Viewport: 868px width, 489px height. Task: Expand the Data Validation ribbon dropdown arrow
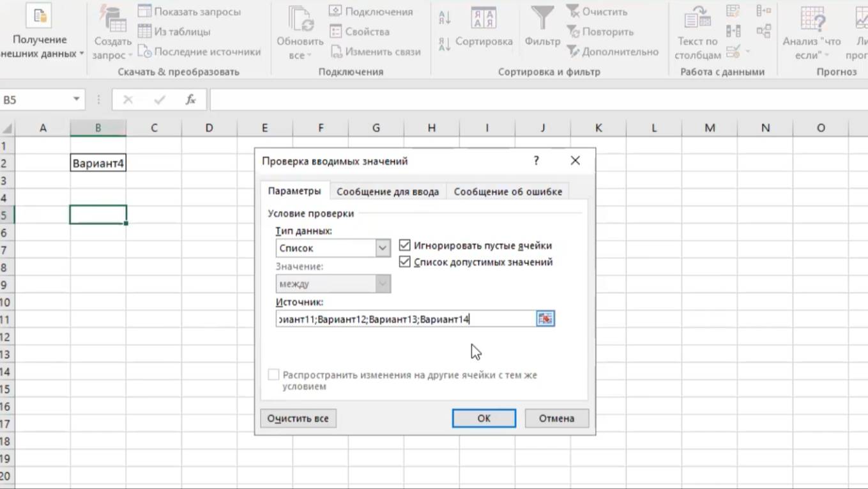click(x=747, y=51)
